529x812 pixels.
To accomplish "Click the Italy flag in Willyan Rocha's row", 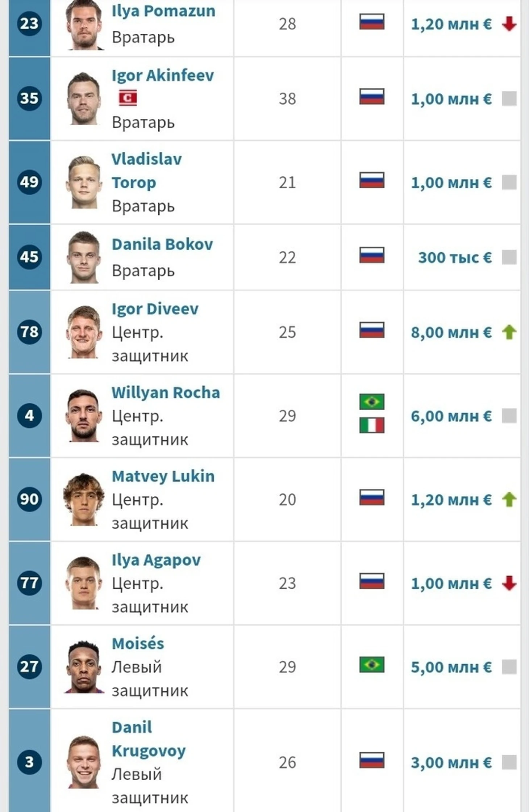I will coord(372,425).
